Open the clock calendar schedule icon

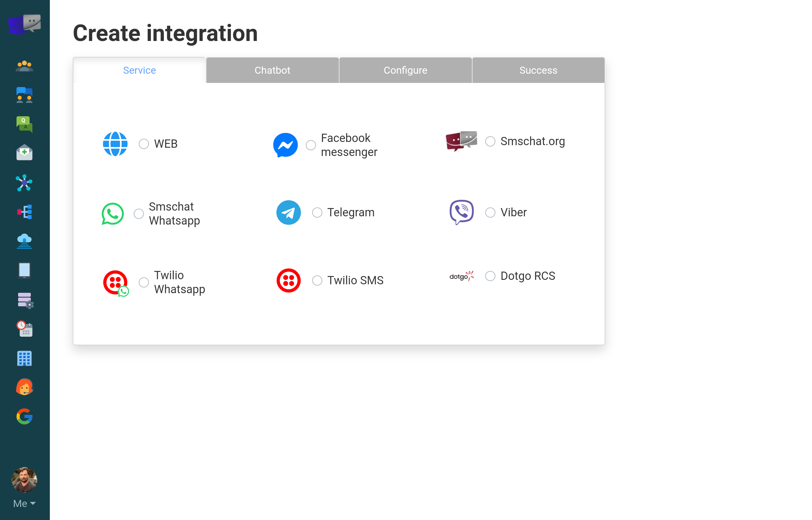pos(25,329)
